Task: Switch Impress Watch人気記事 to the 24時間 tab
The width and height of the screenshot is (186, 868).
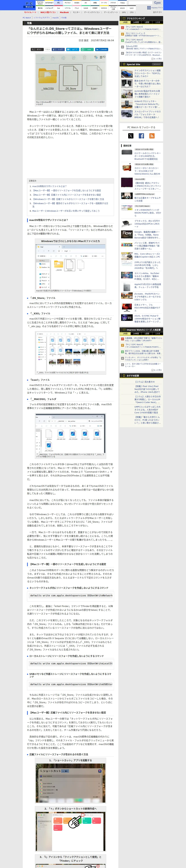Action: coord(136,334)
